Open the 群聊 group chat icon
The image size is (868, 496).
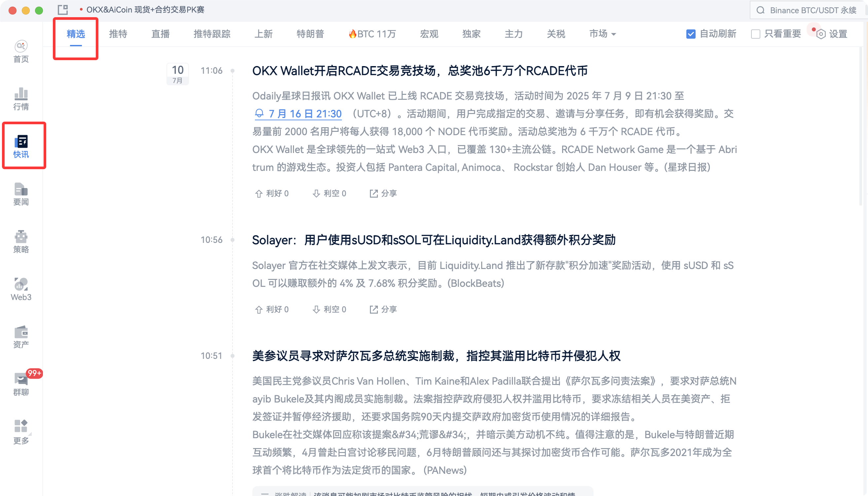[x=21, y=385]
